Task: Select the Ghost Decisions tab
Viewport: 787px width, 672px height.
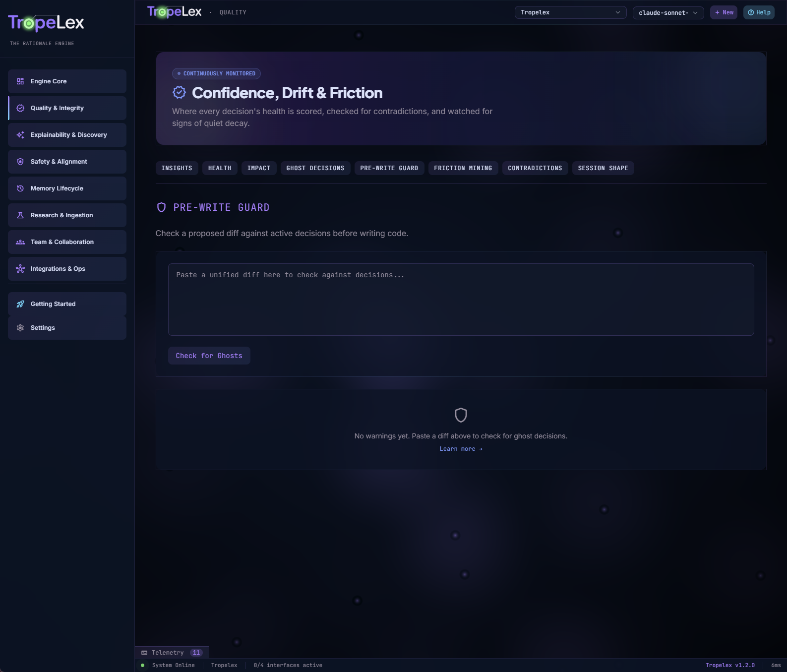Action: click(315, 168)
